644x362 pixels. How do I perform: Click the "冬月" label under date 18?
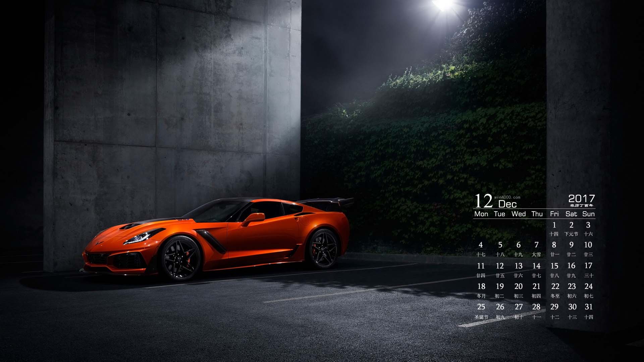[x=481, y=296]
